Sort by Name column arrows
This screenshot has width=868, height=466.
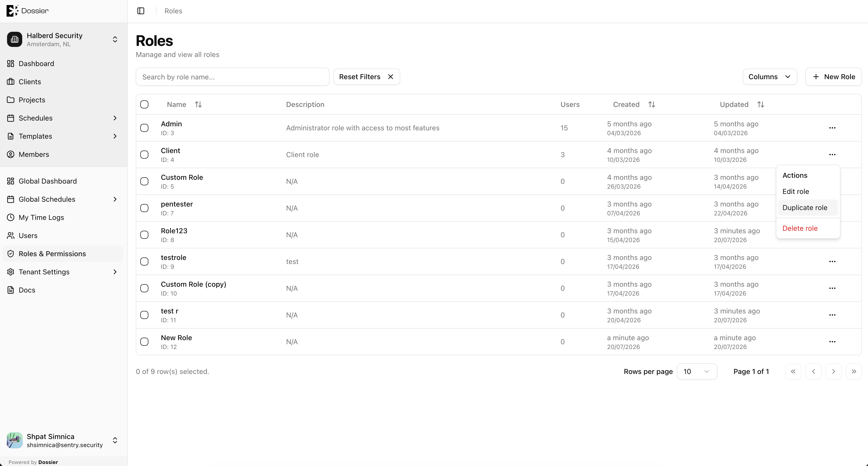pos(198,104)
